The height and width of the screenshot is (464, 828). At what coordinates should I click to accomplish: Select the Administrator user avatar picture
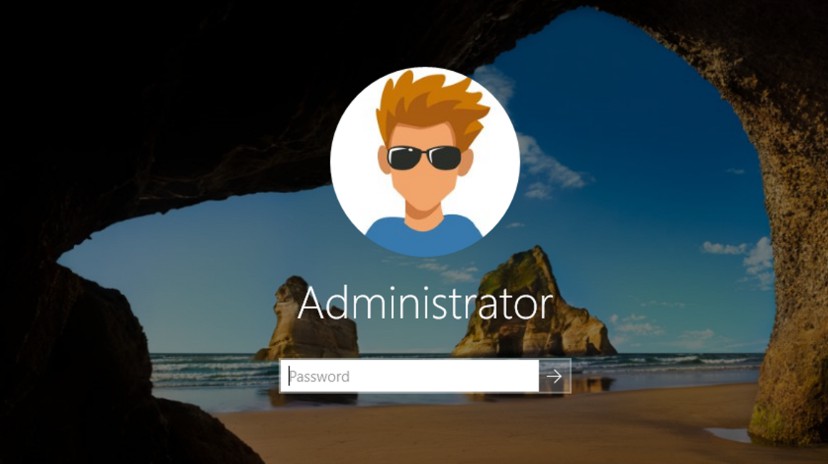click(425, 162)
